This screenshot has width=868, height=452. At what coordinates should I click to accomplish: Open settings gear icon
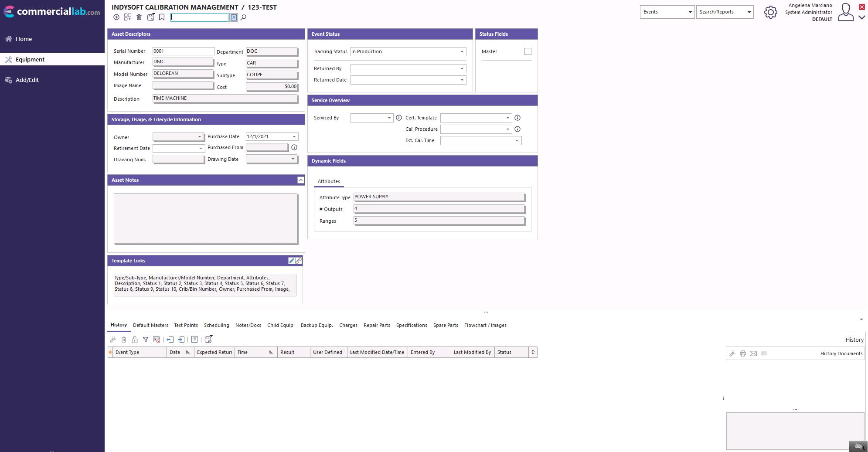[x=770, y=12]
